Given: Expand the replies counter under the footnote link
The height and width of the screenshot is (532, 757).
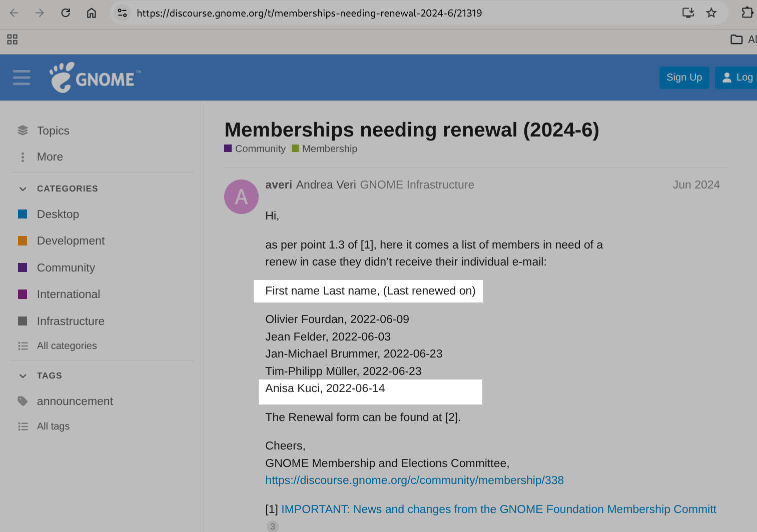Looking at the screenshot, I should point(273,526).
